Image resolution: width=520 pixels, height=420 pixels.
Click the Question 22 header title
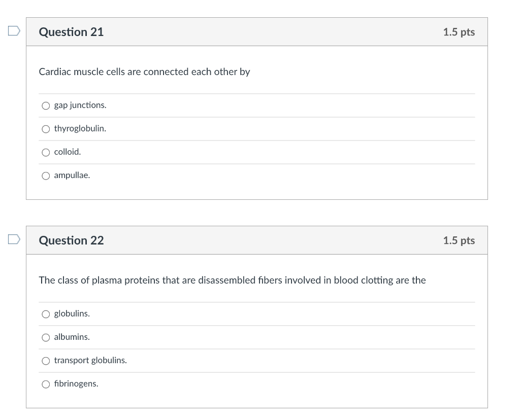point(71,240)
